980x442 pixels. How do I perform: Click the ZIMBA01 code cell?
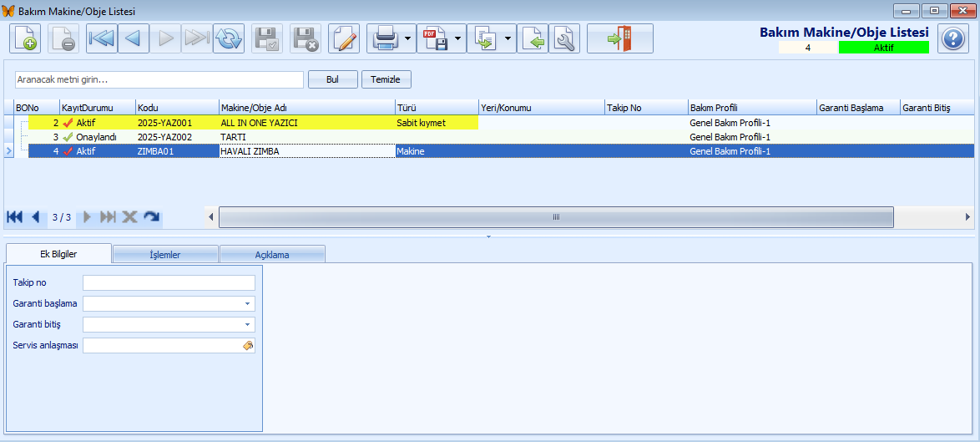pyautogui.click(x=177, y=151)
